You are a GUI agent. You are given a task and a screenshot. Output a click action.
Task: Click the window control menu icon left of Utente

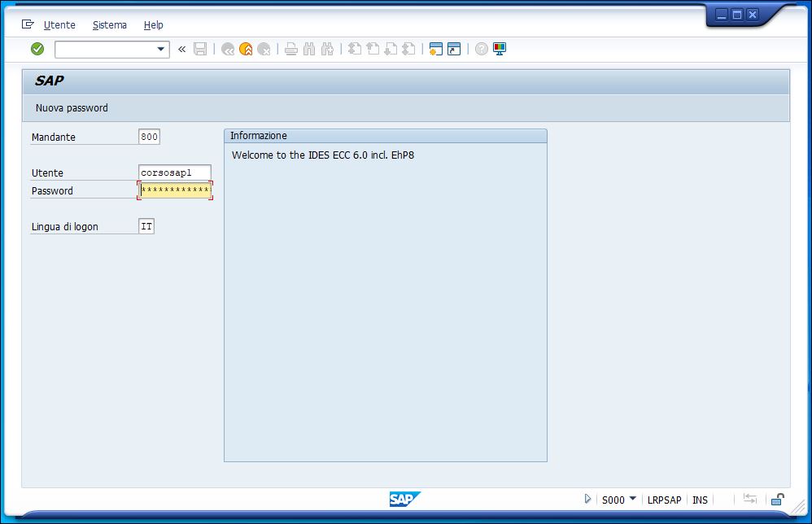coord(28,24)
